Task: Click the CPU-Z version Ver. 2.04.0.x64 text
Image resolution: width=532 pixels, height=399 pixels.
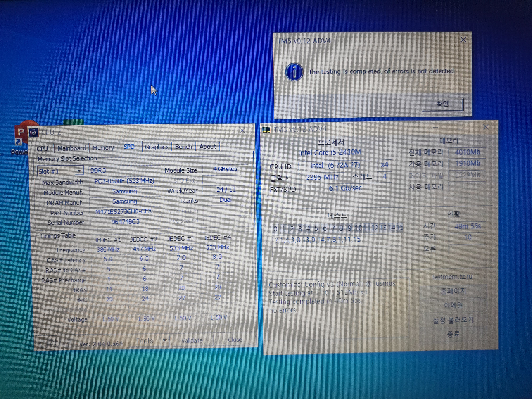Action: pos(101,344)
